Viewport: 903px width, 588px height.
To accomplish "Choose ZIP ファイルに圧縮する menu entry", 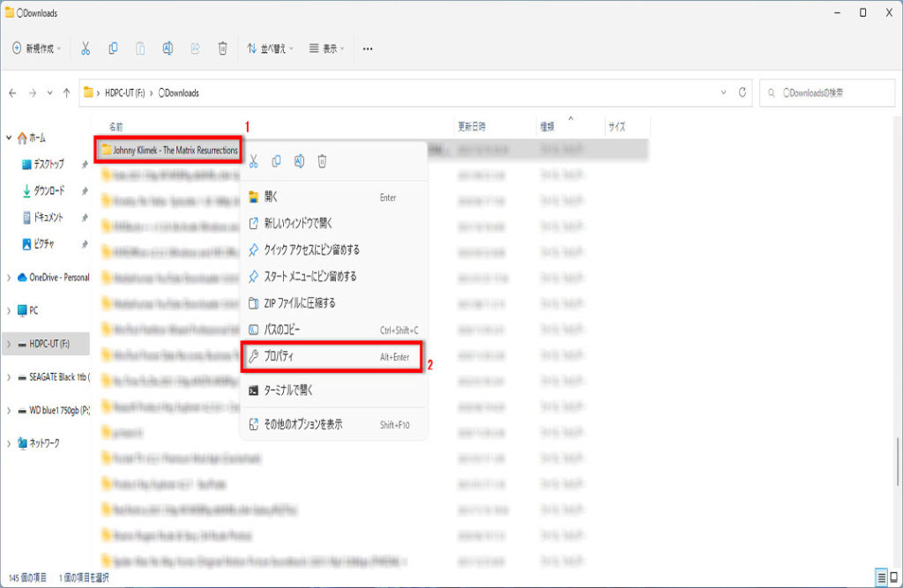I will 300,302.
